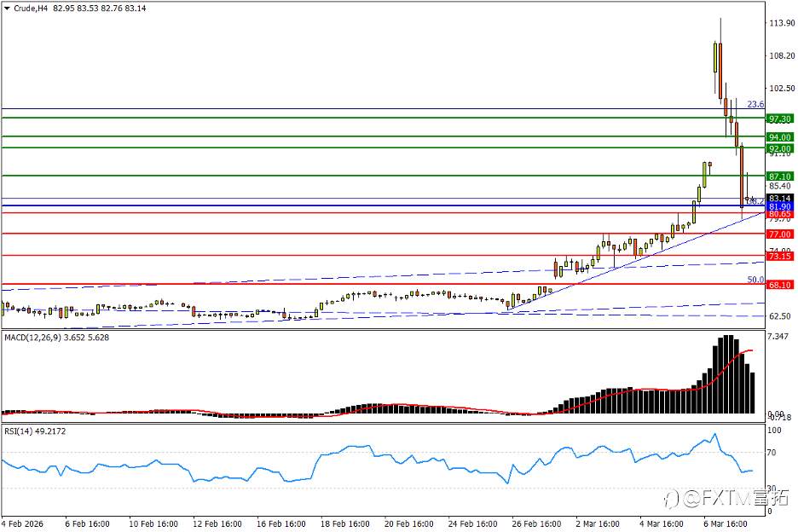Click the 16 Feb 16:00 time label
This screenshot has width=798, height=532.
coord(281,523)
